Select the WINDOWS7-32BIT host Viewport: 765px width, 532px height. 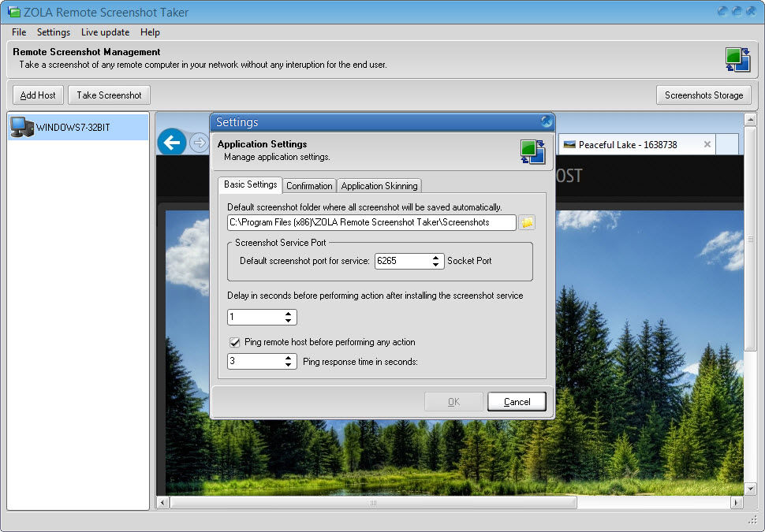coord(78,127)
